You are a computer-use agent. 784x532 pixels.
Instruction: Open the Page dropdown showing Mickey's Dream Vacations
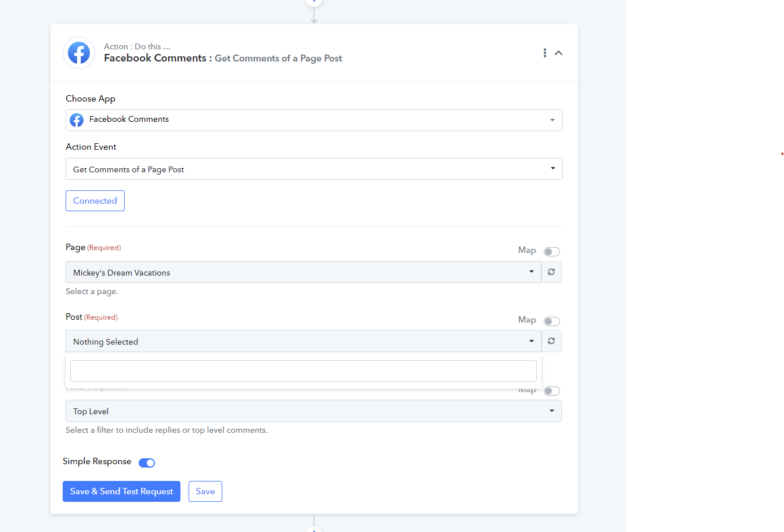pyautogui.click(x=303, y=272)
